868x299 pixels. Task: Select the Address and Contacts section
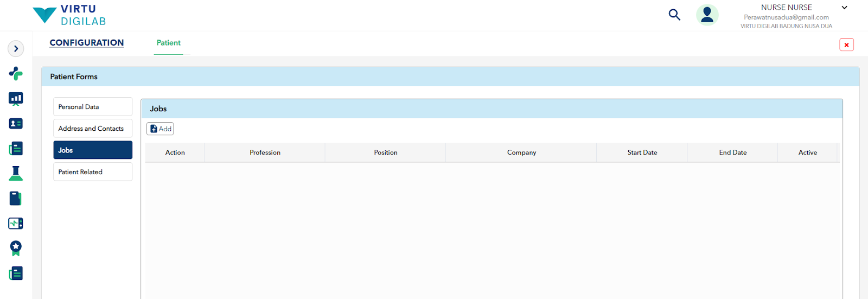(x=93, y=129)
